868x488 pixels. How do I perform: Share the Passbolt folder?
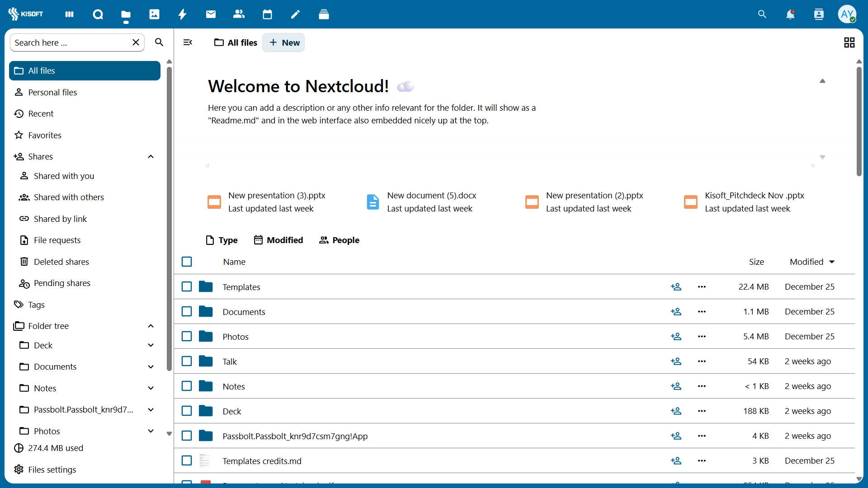(x=676, y=436)
